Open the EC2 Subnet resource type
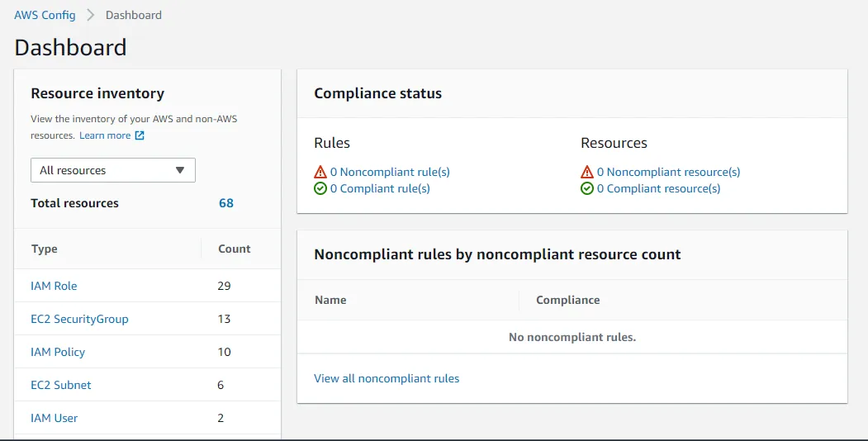Image resolution: width=868 pixels, height=441 pixels. coord(61,385)
